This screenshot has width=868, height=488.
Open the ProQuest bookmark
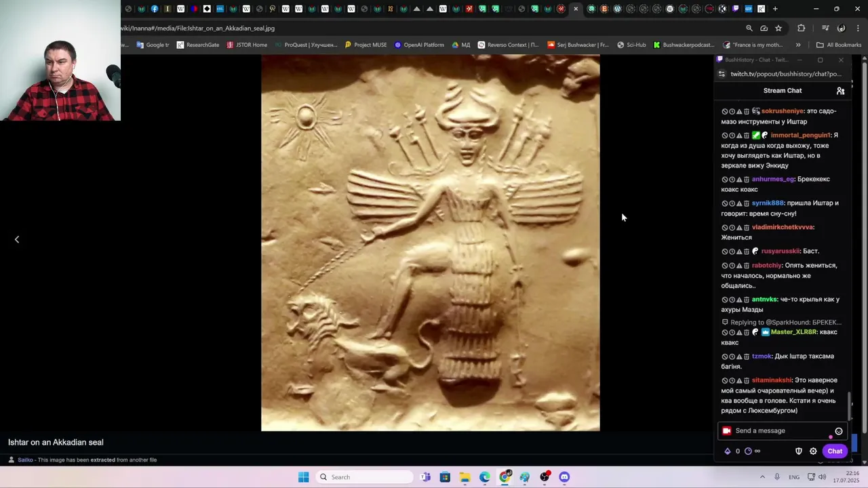pyautogui.click(x=306, y=45)
